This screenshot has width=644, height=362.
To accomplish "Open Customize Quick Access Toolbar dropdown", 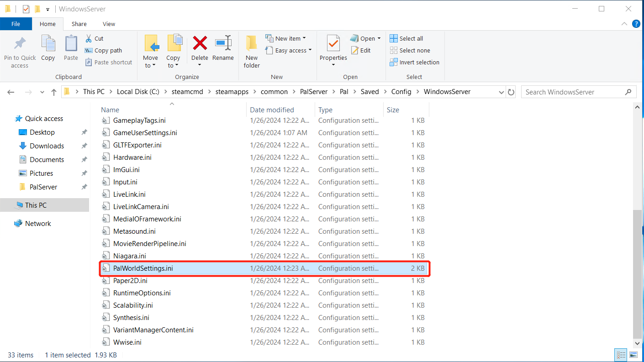I will point(48,9).
